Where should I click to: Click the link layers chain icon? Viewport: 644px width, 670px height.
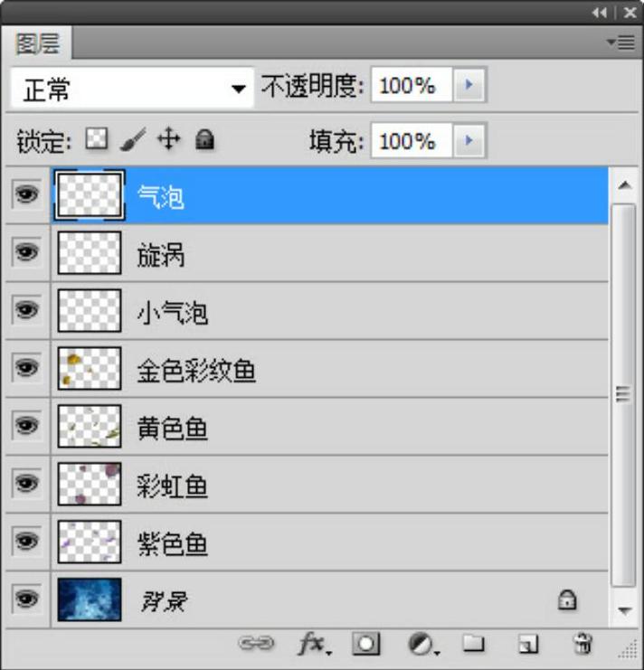pos(256,643)
